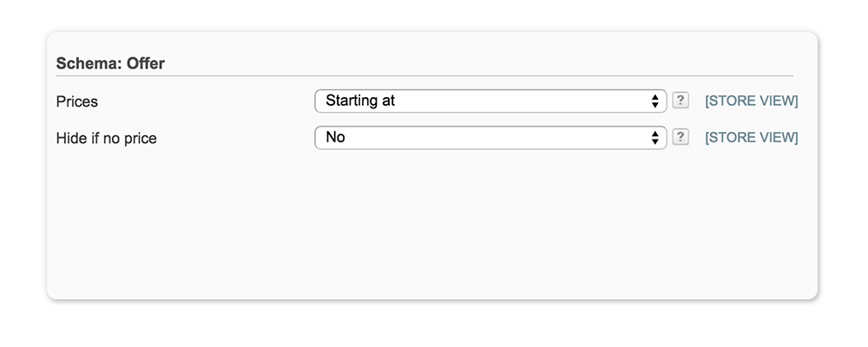Open the Hide if no price dropdown
This screenshot has width=868, height=347.
(490, 137)
